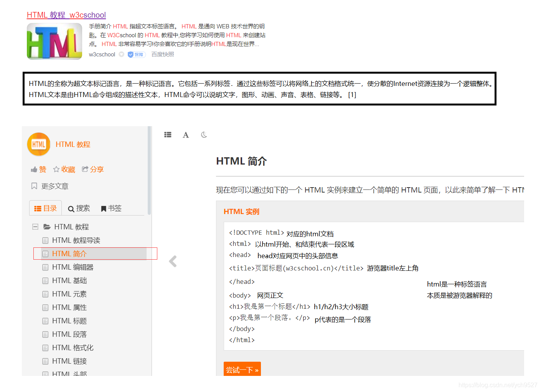This screenshot has width=541, height=392.
Task: Toggle the sidebar list view icon
Action: (168, 135)
